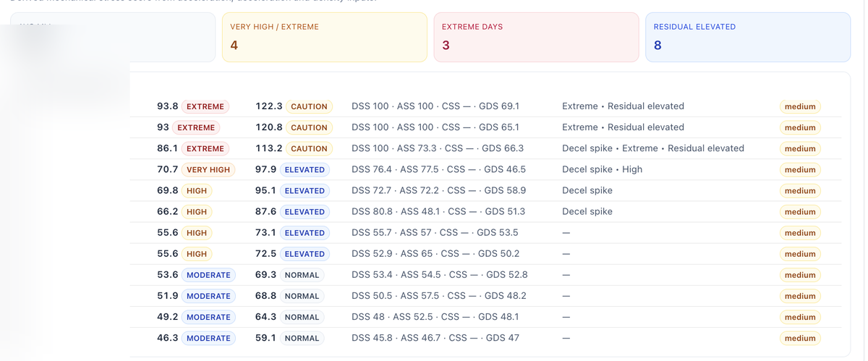This screenshot has height=361, width=868.
Task: Click the medium tag in the 59.1 row
Action: [800, 338]
